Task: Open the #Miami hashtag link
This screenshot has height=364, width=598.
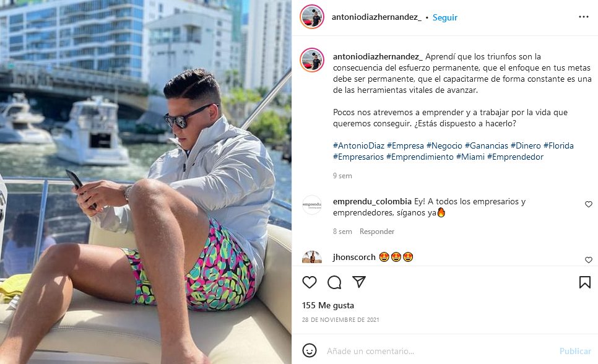Action: tap(470, 157)
